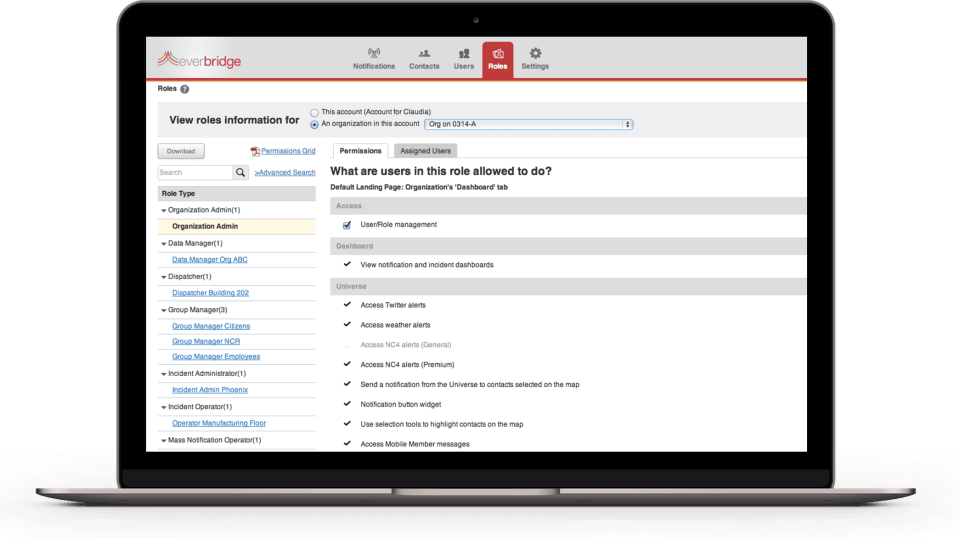Screen dimensions: 960x538
Task: Collapse the Incident Administrator(1) group
Action: 163,374
